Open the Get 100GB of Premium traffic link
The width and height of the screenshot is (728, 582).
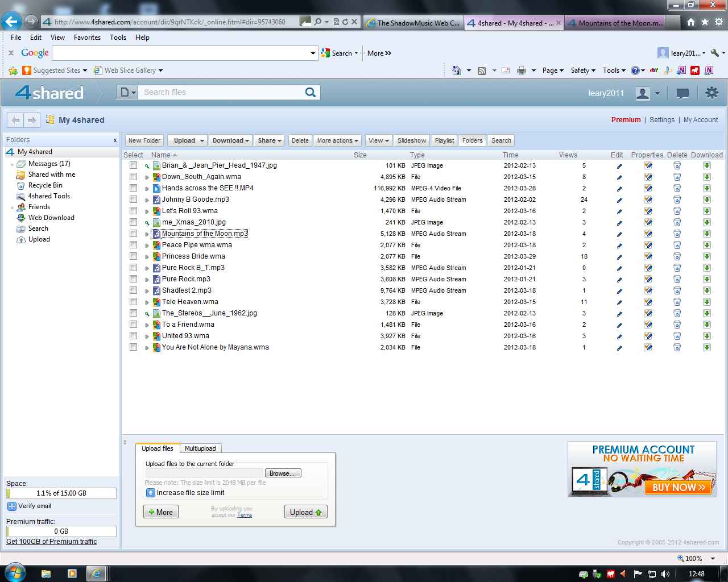52,542
